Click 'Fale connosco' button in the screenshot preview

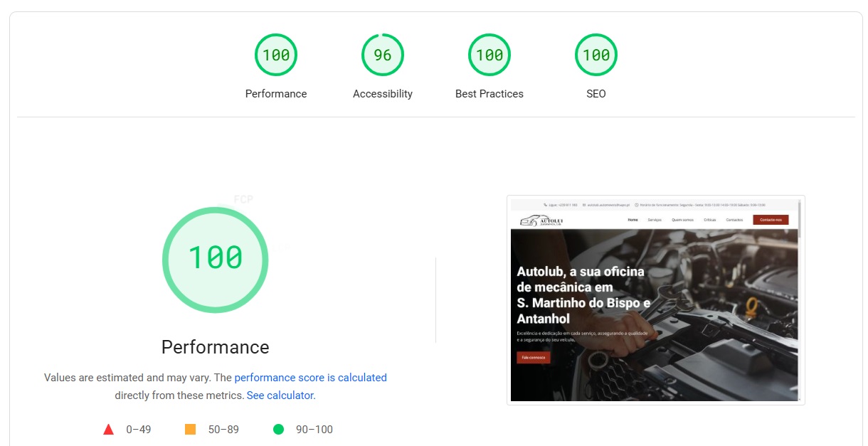point(534,357)
